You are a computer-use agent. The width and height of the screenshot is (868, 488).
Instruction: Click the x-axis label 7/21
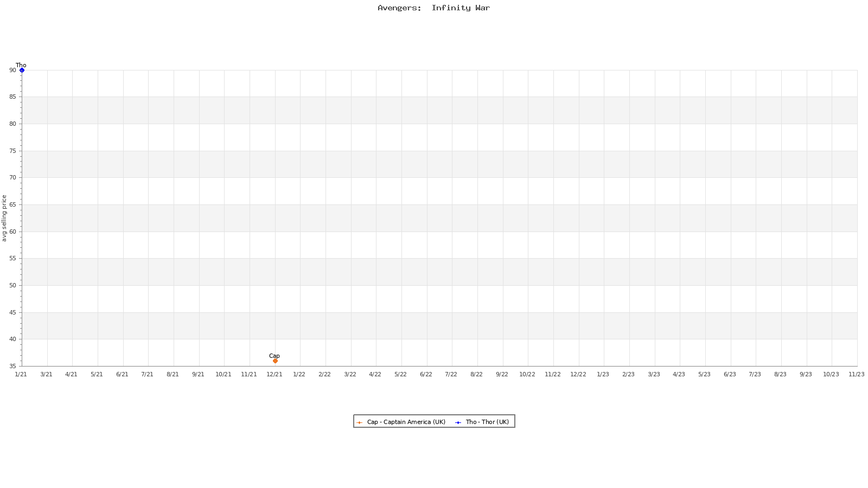[147, 374]
